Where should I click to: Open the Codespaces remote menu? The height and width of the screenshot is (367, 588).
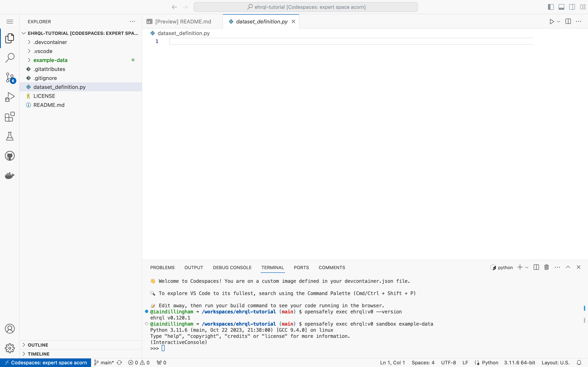(x=45, y=362)
